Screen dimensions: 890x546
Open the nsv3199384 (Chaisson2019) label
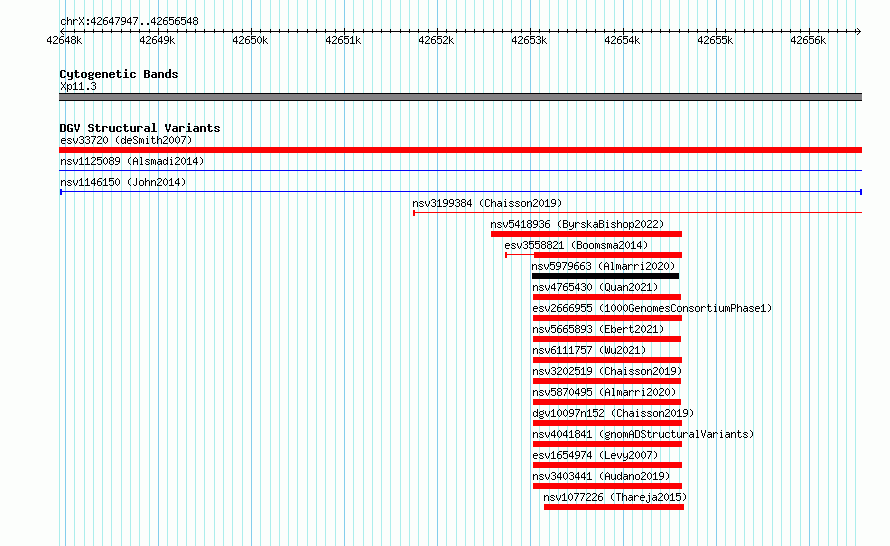pyautogui.click(x=487, y=203)
